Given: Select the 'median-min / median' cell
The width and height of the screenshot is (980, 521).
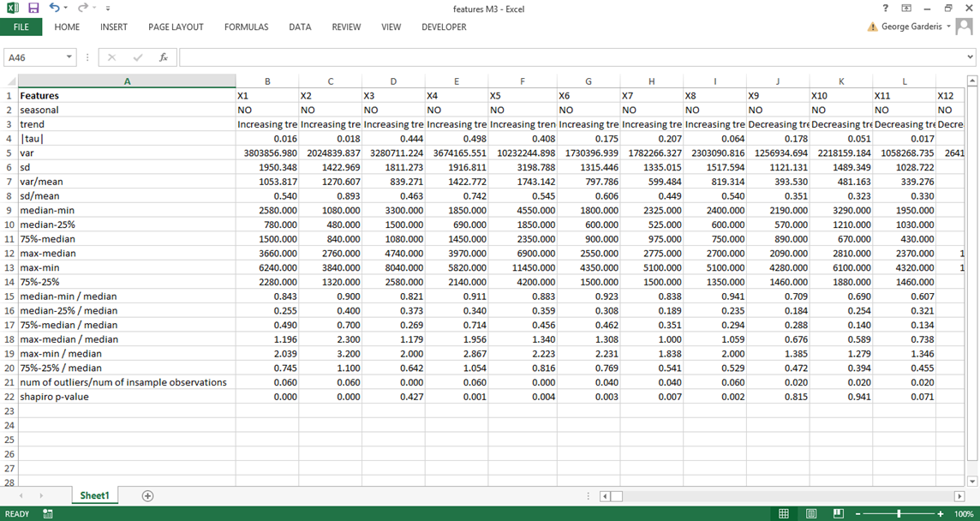Looking at the screenshot, I should coord(127,296).
